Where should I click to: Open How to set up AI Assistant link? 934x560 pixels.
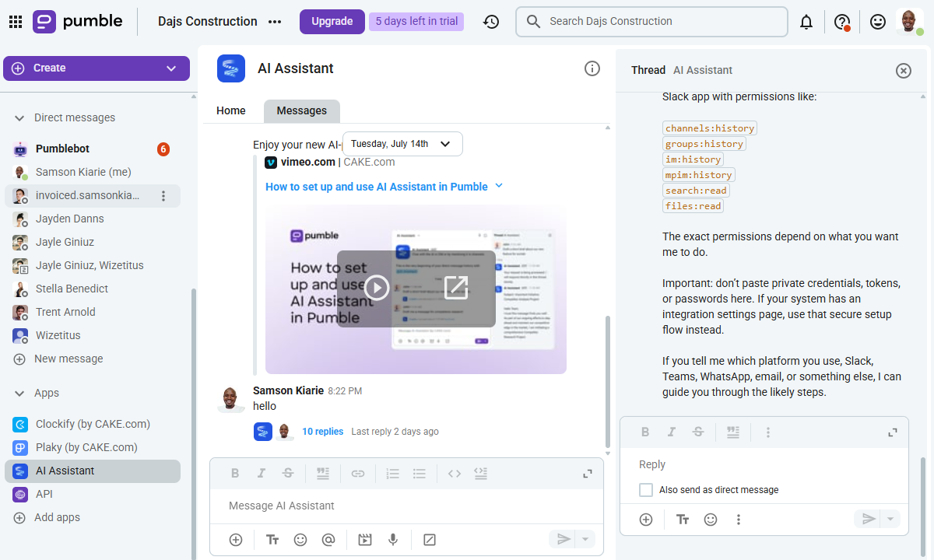pyautogui.click(x=377, y=187)
